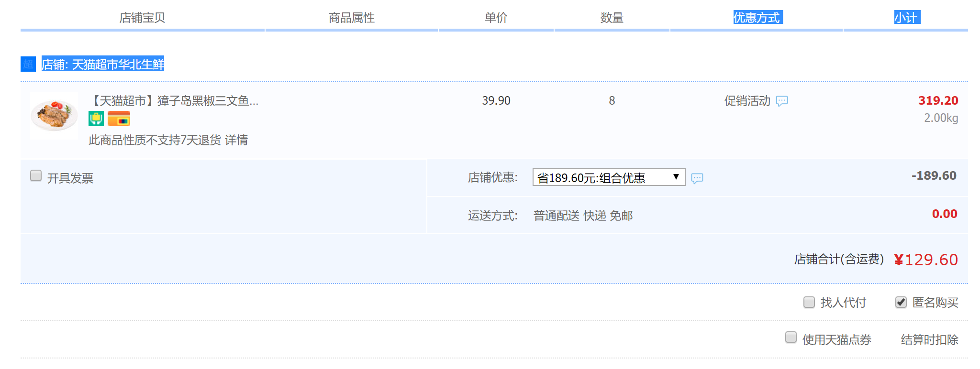This screenshot has width=980, height=369.
Task: Click the 优惠方式 column header
Action: pos(758,18)
